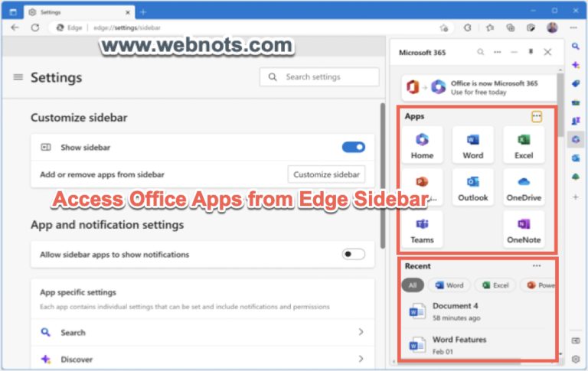Open the OneNote app tile
Viewport: 588px width, 371px height.
click(524, 229)
